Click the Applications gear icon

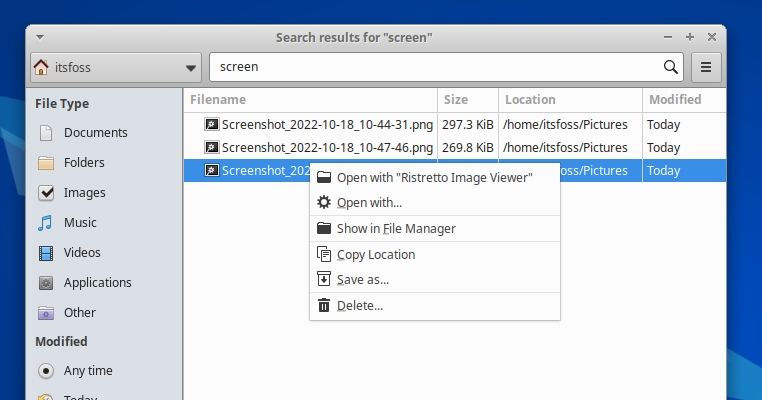point(46,283)
